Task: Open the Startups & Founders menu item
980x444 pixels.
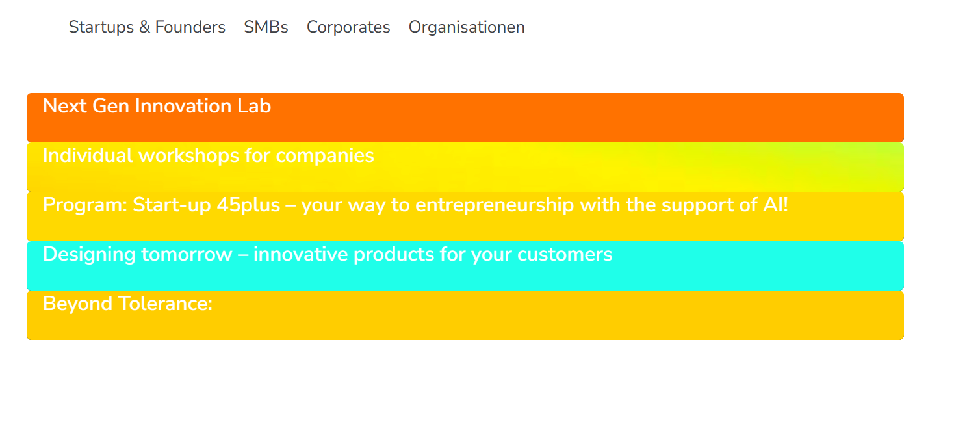Action: click(147, 27)
